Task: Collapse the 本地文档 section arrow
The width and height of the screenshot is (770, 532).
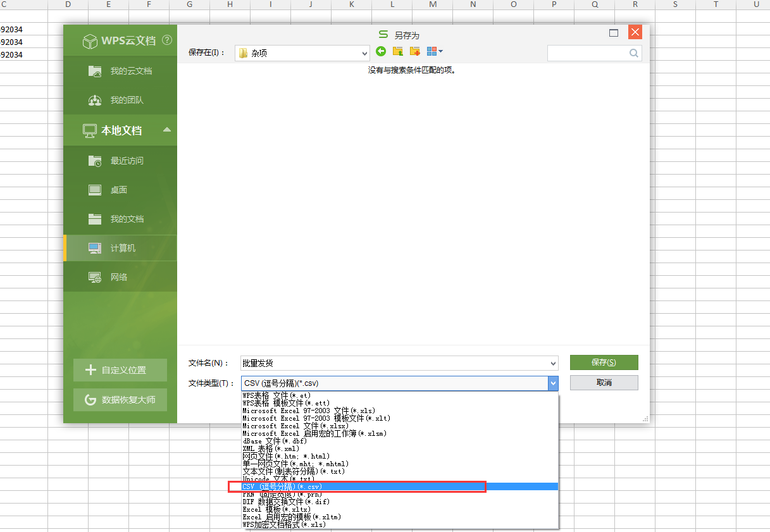Action: coord(167,130)
